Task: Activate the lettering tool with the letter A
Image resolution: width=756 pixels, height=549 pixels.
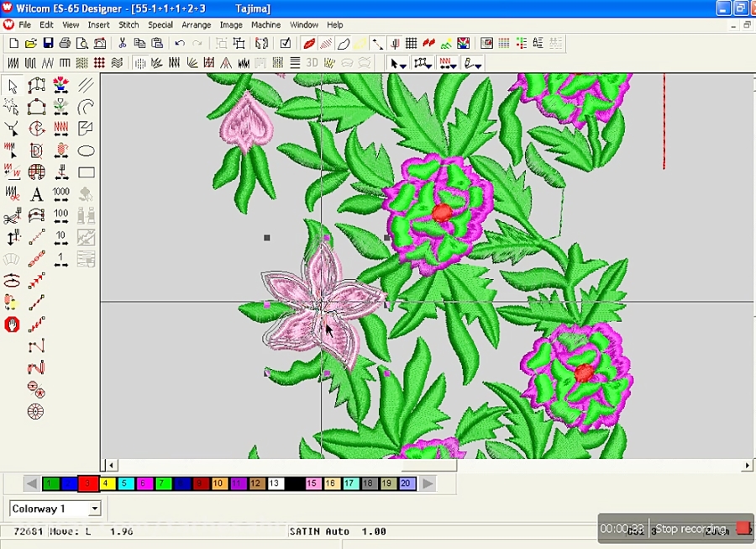Action: 37,193
